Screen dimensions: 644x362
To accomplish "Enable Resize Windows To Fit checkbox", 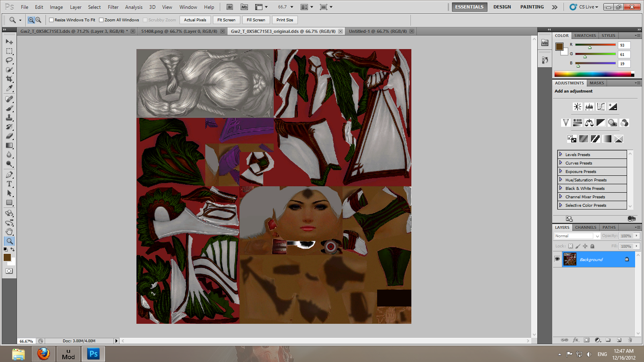I will tap(52, 20).
